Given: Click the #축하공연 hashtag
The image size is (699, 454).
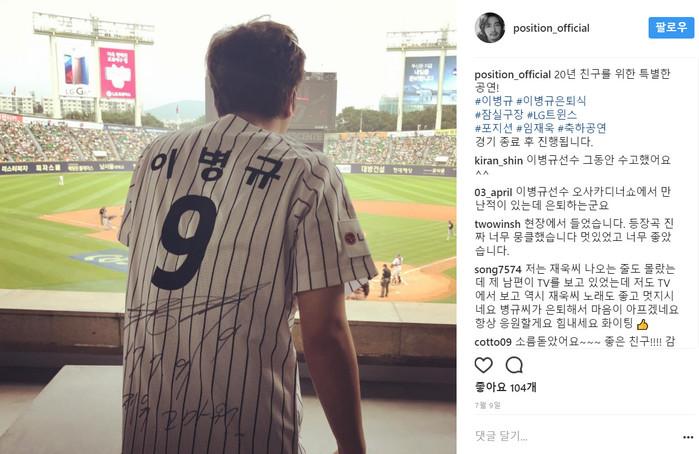Looking at the screenshot, I should [582, 128].
